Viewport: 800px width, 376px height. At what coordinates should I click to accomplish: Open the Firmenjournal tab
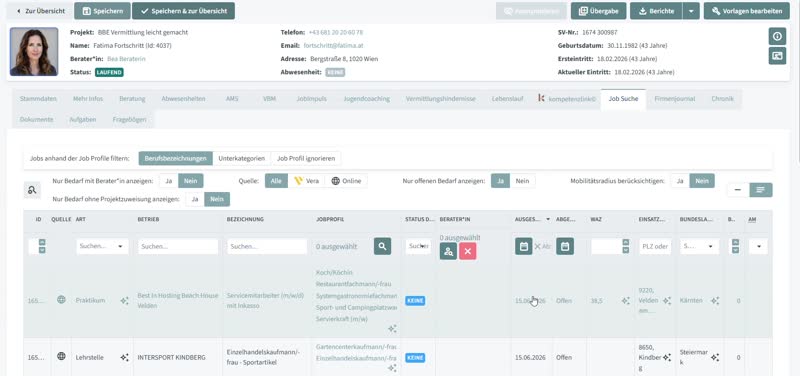(674, 98)
